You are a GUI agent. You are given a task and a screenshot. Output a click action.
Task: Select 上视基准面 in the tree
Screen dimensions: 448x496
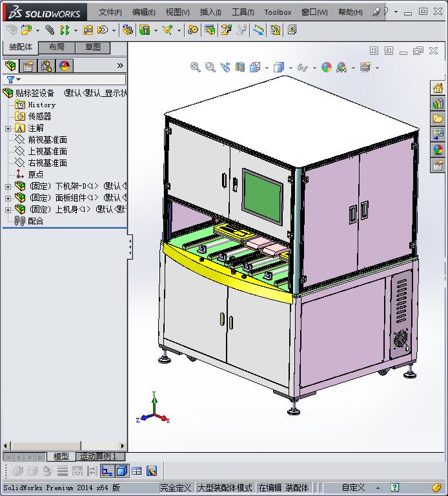click(x=47, y=152)
